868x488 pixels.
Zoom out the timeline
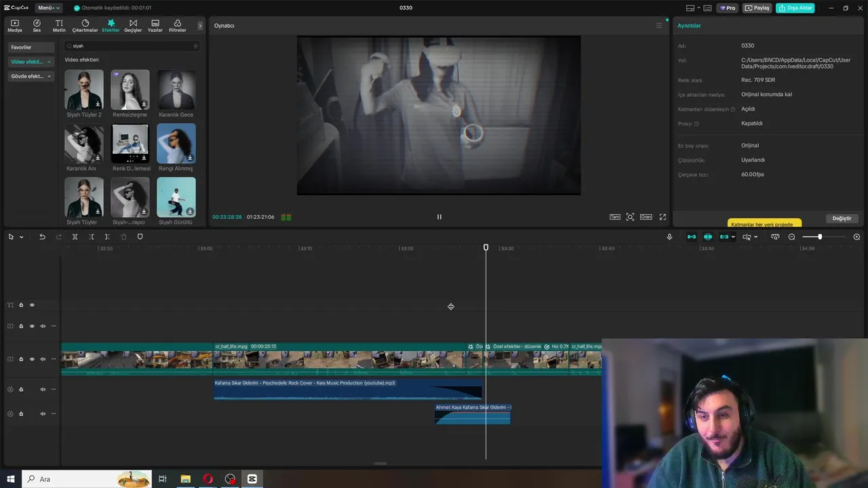click(x=791, y=237)
